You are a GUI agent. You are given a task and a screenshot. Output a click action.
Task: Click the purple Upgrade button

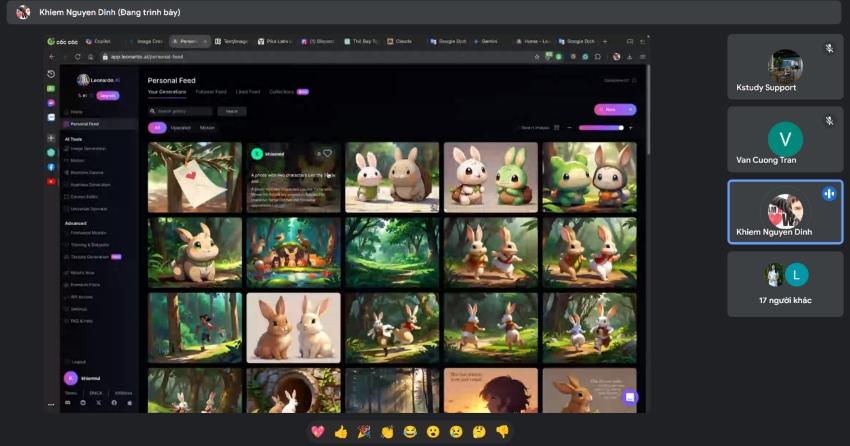(x=108, y=95)
